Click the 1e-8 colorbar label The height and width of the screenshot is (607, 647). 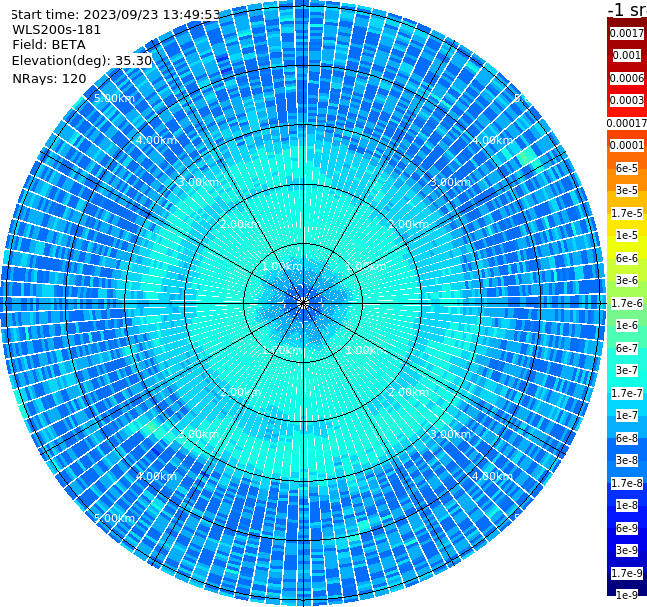pos(627,505)
